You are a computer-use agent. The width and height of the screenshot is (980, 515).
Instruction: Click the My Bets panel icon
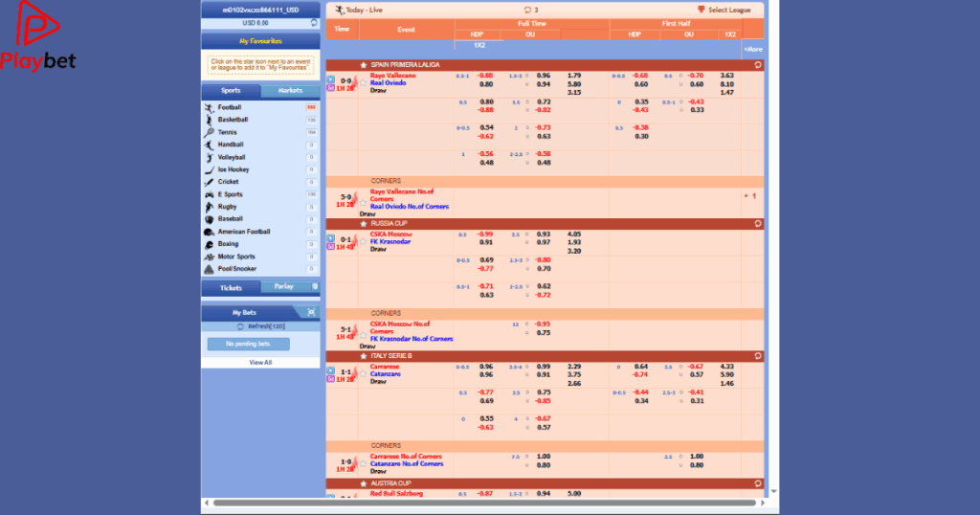[311, 312]
